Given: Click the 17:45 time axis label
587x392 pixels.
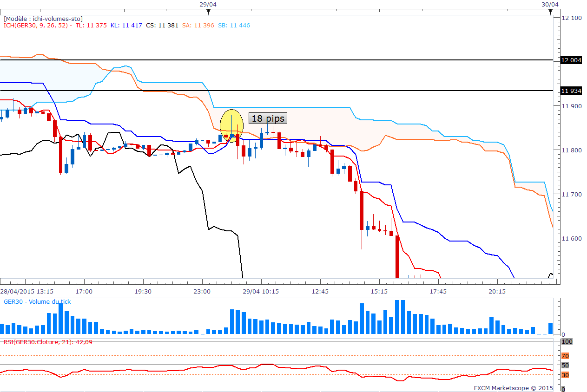Looking at the screenshot, I should pos(438,291).
